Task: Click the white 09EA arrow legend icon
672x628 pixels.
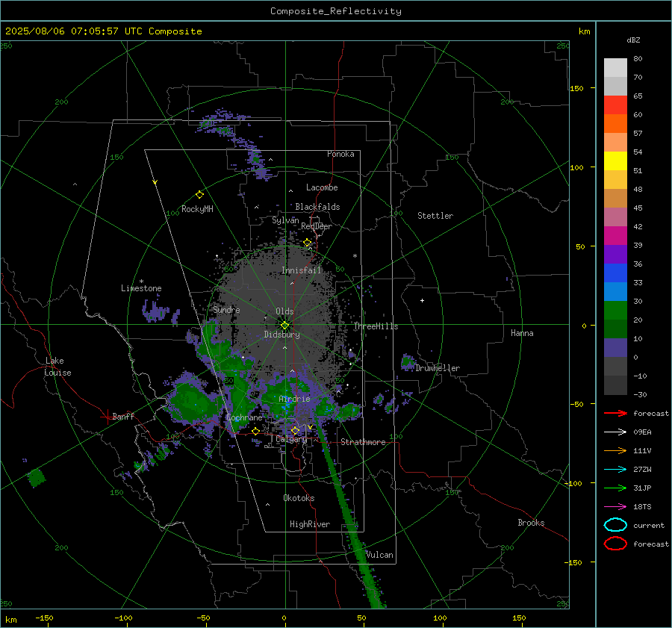Action: pyautogui.click(x=615, y=432)
